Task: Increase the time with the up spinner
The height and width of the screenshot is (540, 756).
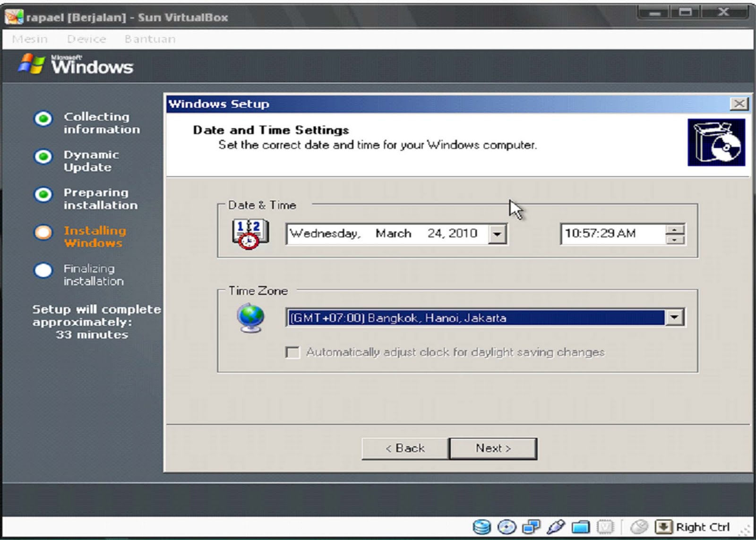Action: (675, 229)
